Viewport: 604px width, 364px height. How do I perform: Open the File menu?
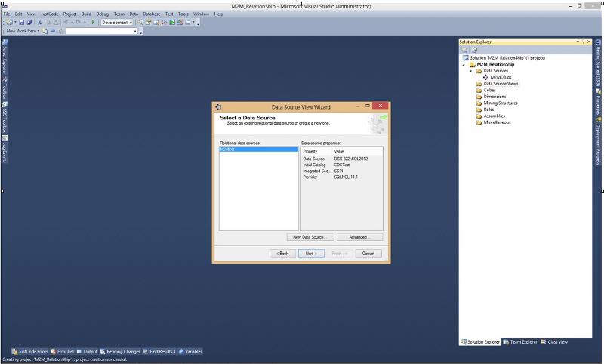tap(7, 14)
